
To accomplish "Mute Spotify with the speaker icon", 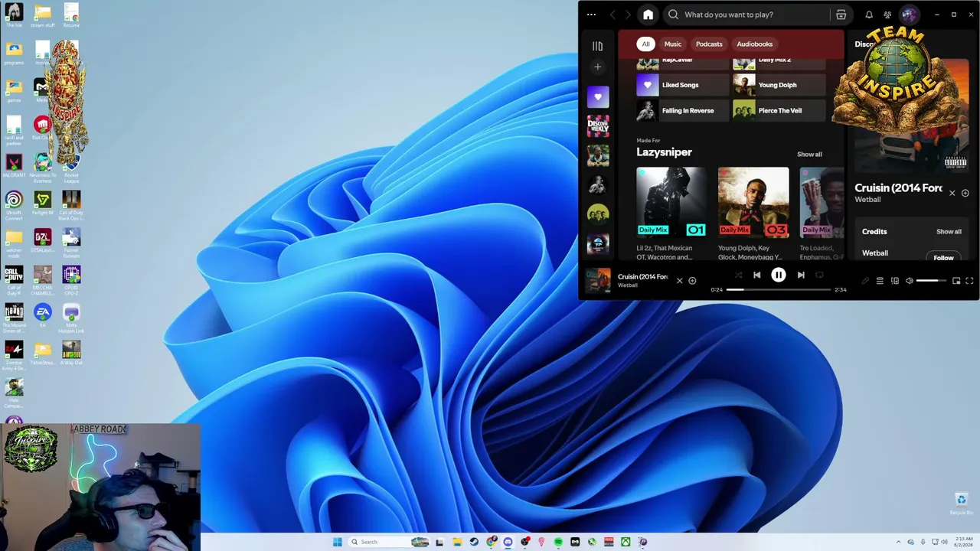I will (x=910, y=281).
